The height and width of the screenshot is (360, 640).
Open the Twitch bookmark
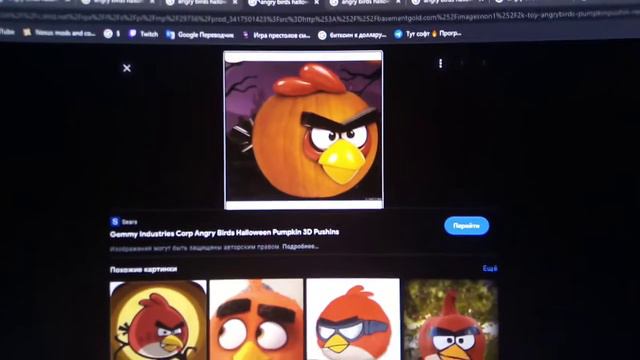pos(143,34)
